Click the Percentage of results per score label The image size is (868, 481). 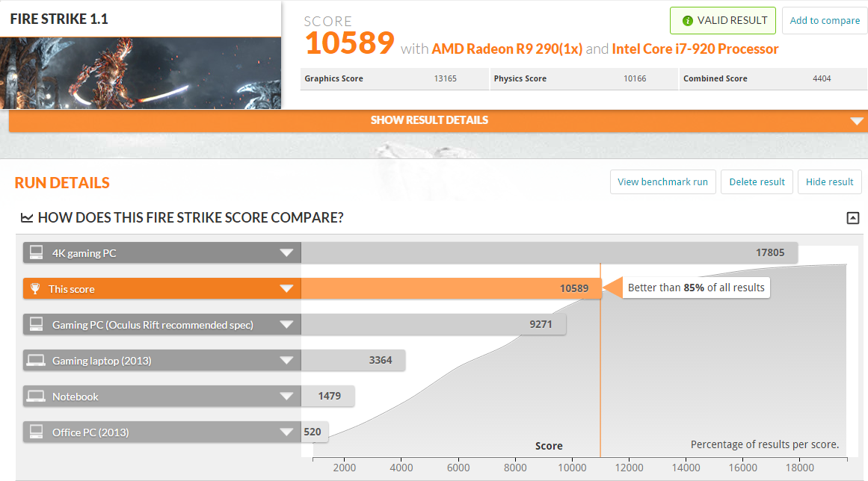click(765, 444)
